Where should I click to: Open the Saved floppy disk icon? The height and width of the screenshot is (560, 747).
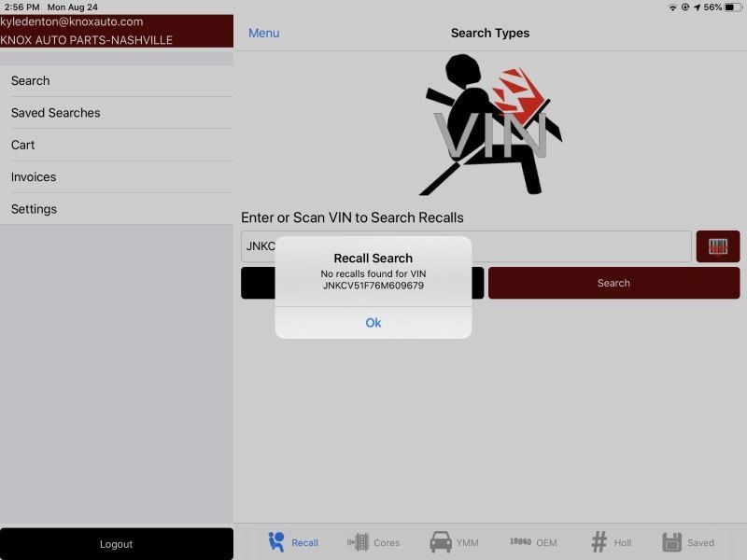[671, 542]
